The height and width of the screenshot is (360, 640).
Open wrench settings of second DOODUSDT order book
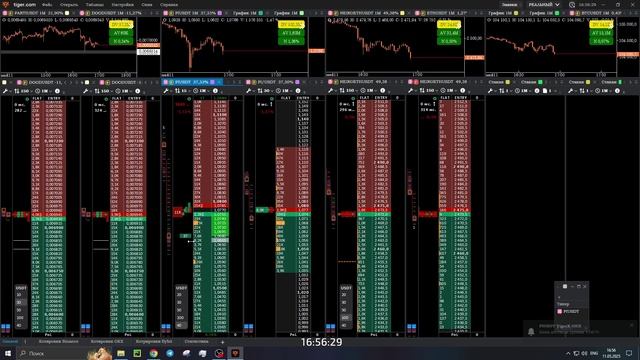point(86,91)
